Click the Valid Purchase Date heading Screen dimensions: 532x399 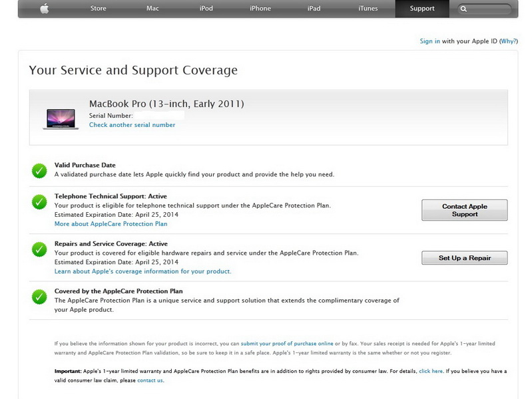click(x=85, y=165)
